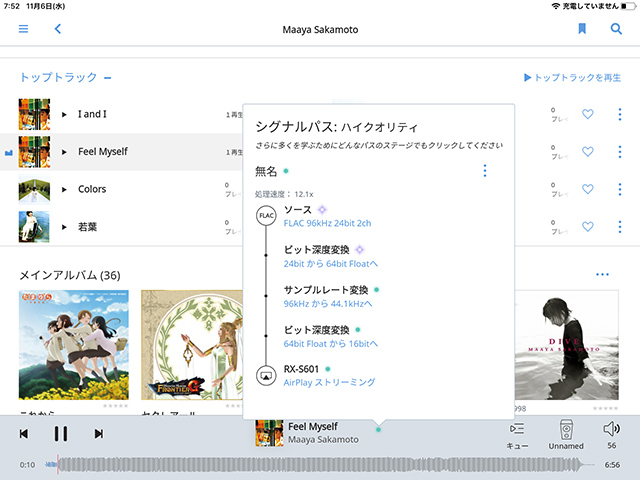
Task: Open bookmarks with the bookmark icon
Action: pos(582,29)
